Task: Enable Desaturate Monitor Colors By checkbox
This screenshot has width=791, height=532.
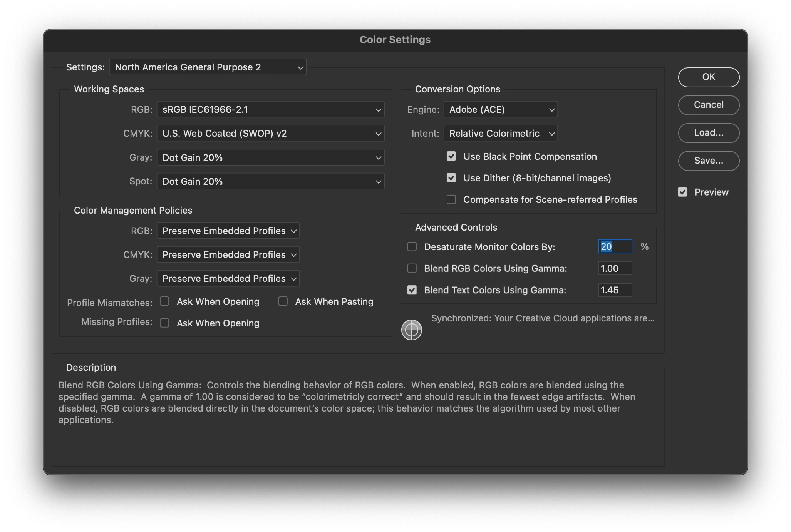Action: point(412,247)
